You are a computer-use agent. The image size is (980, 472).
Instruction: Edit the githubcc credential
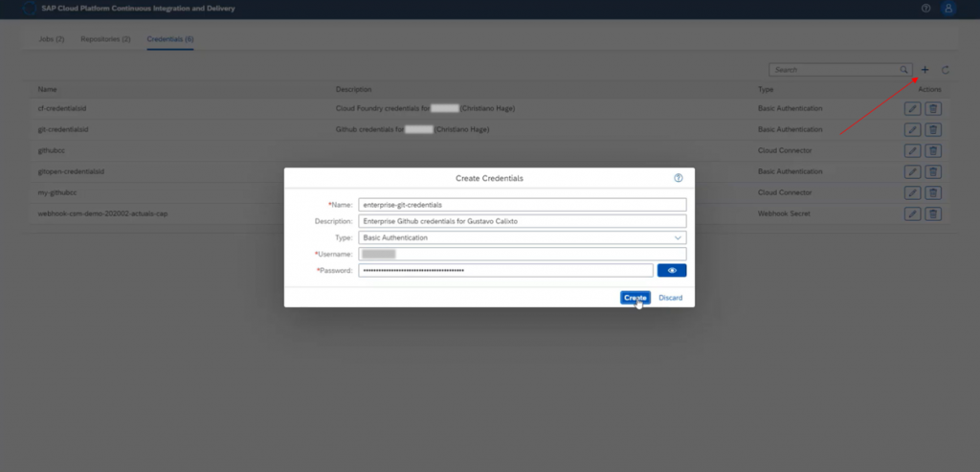pos(912,150)
